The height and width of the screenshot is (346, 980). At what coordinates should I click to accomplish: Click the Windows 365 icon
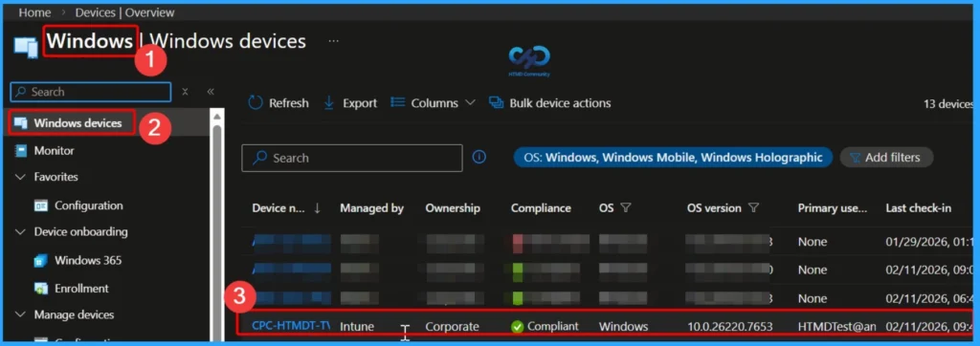pyautogui.click(x=41, y=260)
